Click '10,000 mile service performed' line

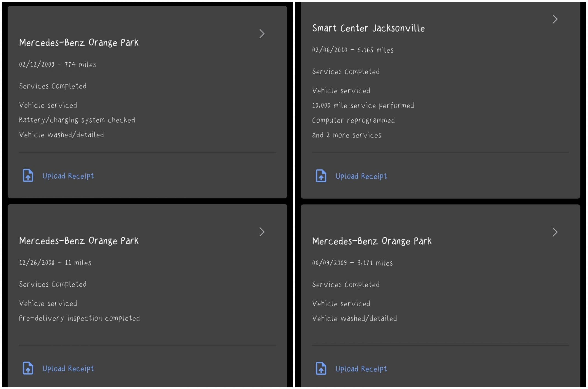363,105
